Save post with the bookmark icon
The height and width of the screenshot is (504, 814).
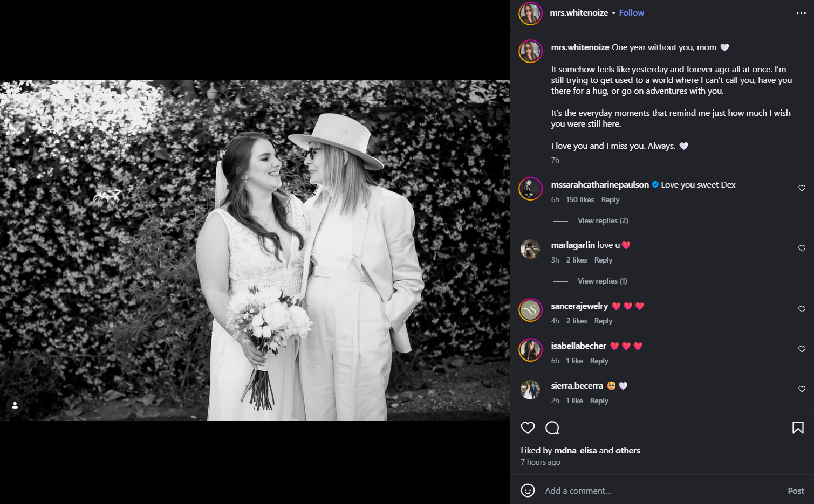(x=798, y=428)
